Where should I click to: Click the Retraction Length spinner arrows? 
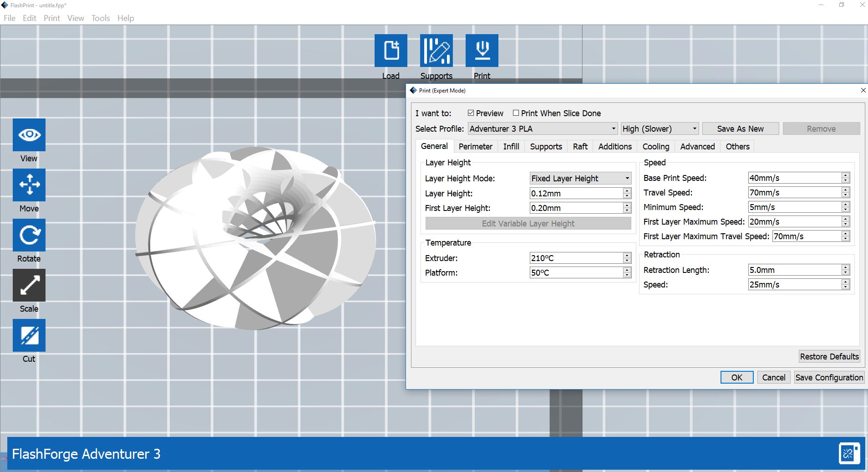tap(846, 270)
